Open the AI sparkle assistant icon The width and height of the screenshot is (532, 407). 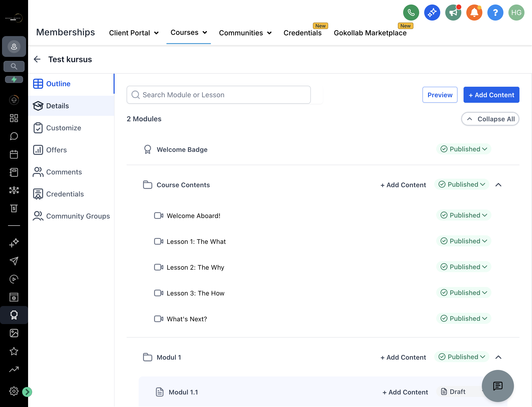(432, 12)
